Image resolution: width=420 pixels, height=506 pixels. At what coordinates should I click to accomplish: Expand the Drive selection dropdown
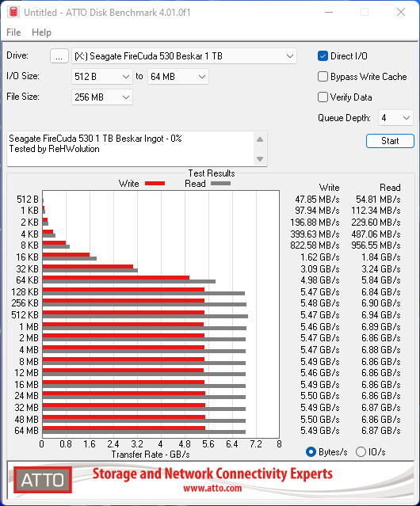pyautogui.click(x=184, y=56)
